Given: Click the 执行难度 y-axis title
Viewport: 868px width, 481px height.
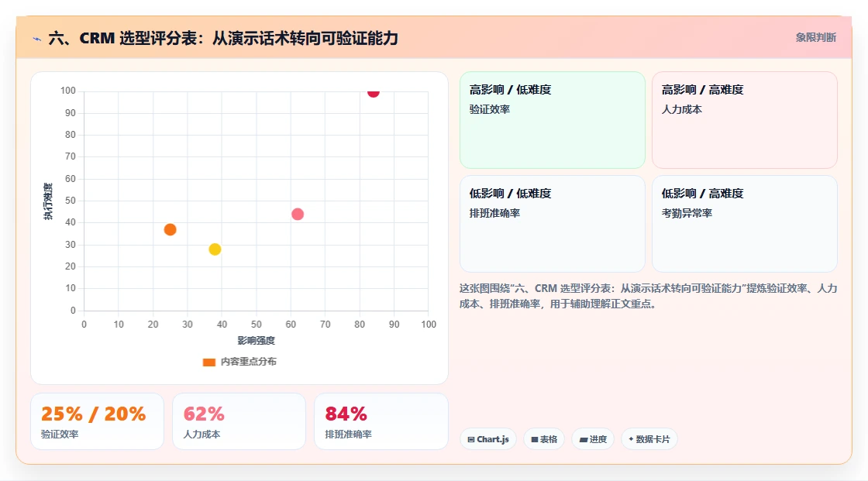Looking at the screenshot, I should 48,201.
